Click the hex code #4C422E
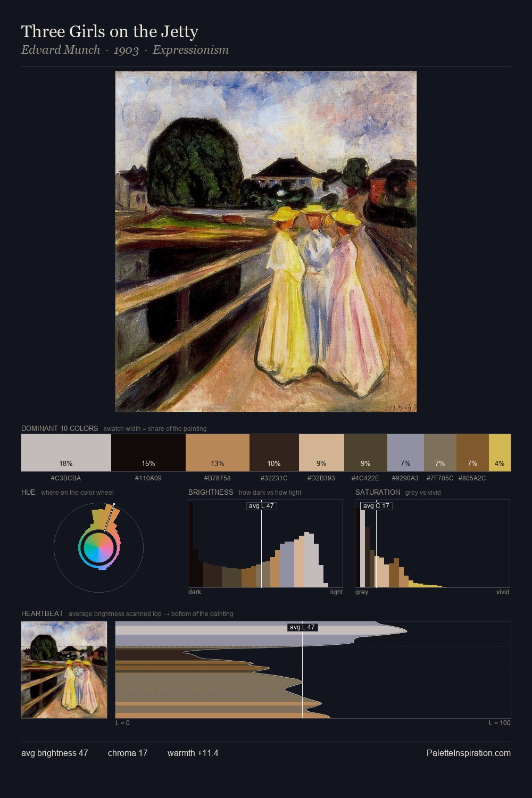Image resolution: width=532 pixels, height=798 pixels. (365, 478)
